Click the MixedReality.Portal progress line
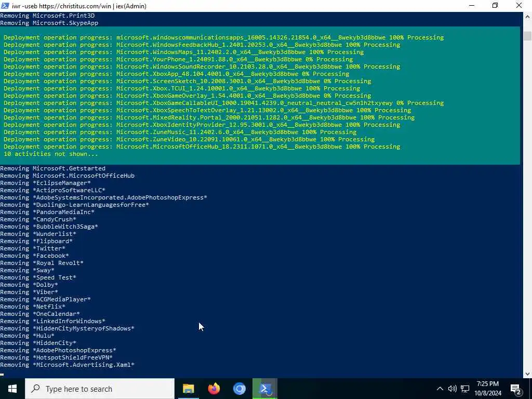 click(209, 117)
